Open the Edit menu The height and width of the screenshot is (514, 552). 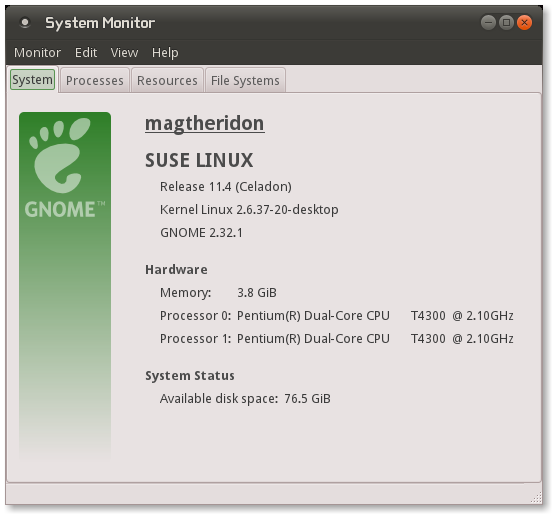pos(86,52)
